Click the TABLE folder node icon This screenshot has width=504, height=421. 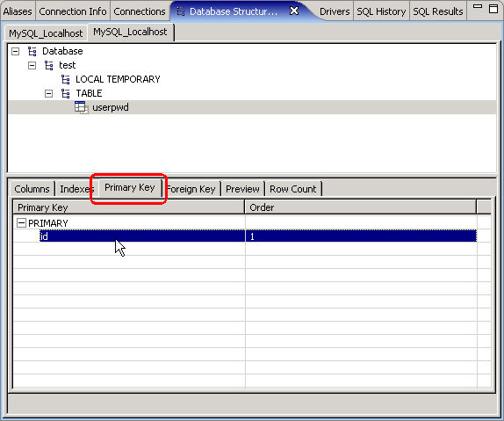66,93
